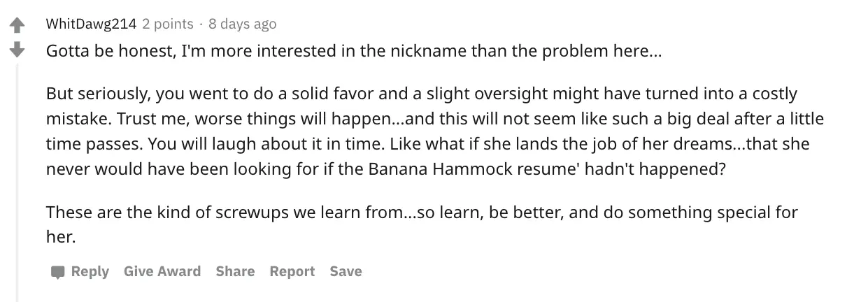Click the speech bubble reply icon

pos(57,272)
